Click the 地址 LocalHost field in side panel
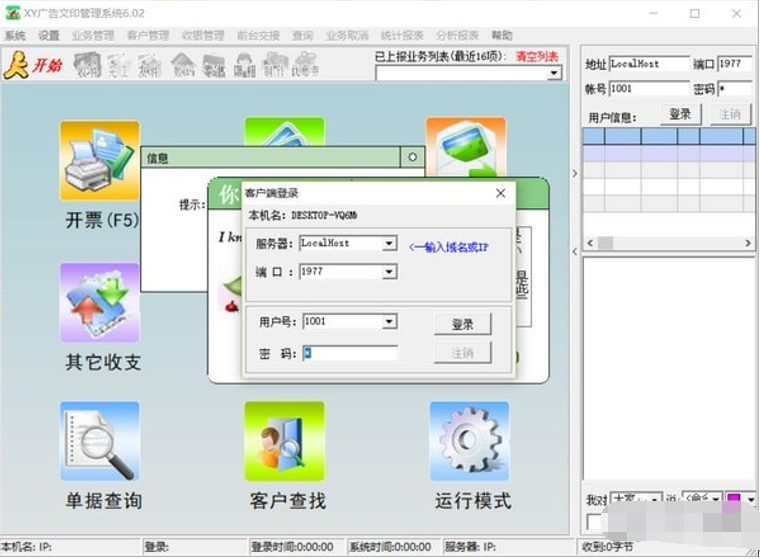Image resolution: width=760 pixels, height=559 pixels. [649, 64]
